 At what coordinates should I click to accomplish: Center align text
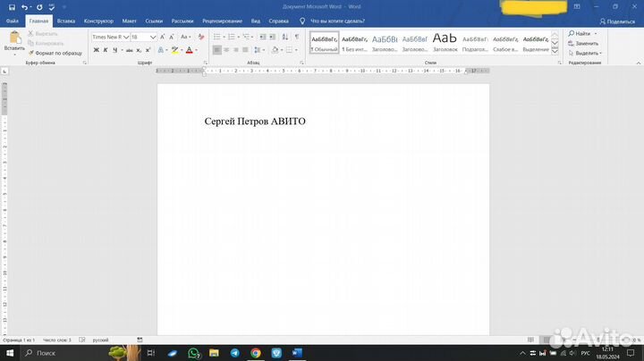coord(226,50)
